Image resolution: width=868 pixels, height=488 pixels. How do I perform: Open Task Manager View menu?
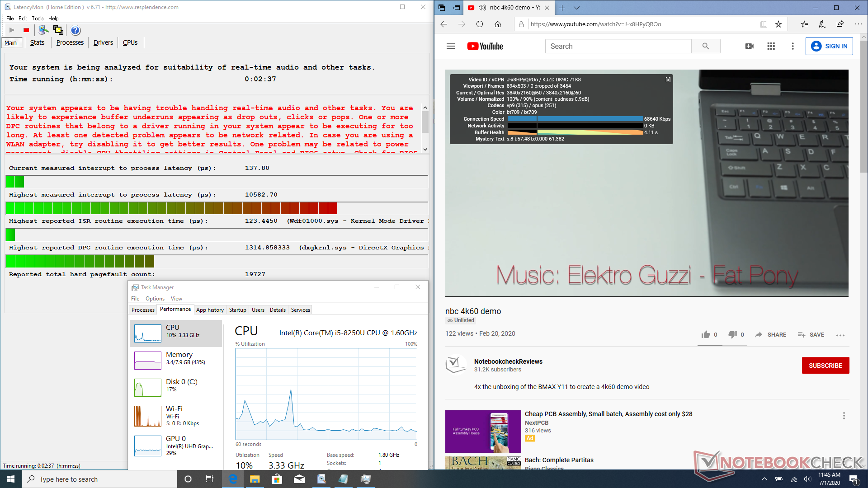(x=176, y=299)
